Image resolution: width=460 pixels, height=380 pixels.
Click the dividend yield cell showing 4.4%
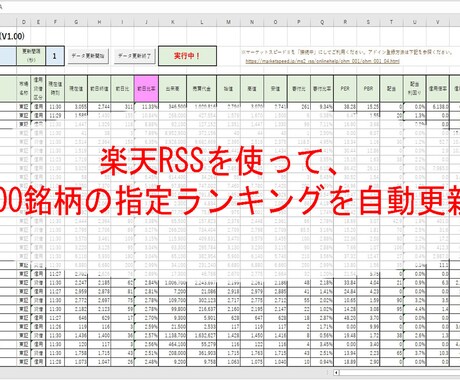(x=415, y=309)
